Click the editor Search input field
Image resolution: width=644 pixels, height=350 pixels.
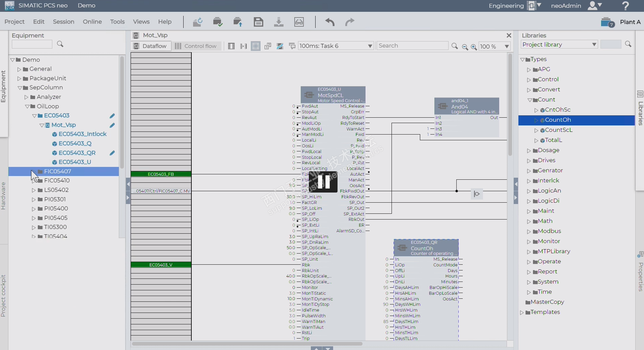click(412, 46)
